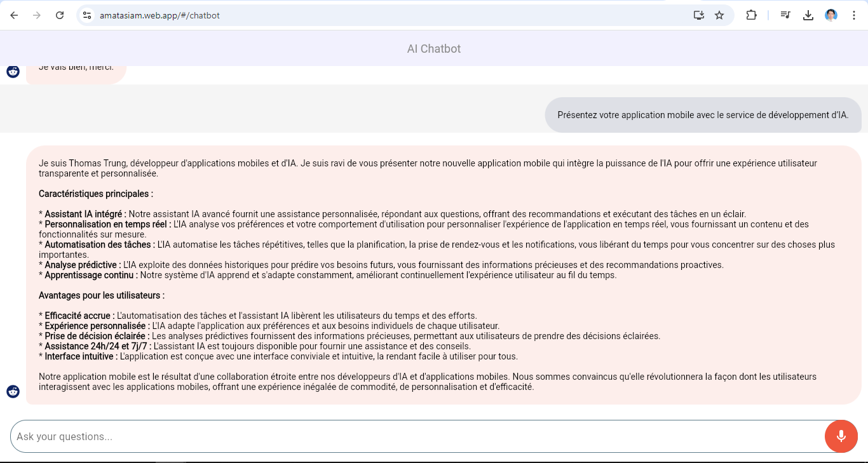This screenshot has width=868, height=463.
Task: Click the user message 'Présentez votre application mobile'
Action: [703, 115]
